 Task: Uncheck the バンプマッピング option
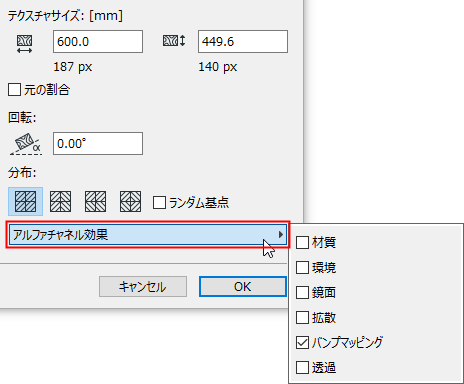coord(302,343)
